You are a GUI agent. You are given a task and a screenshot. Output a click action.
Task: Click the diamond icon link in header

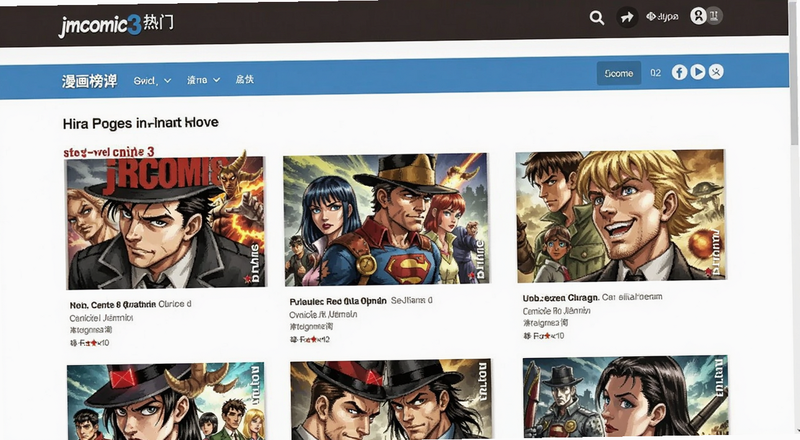[662, 17]
